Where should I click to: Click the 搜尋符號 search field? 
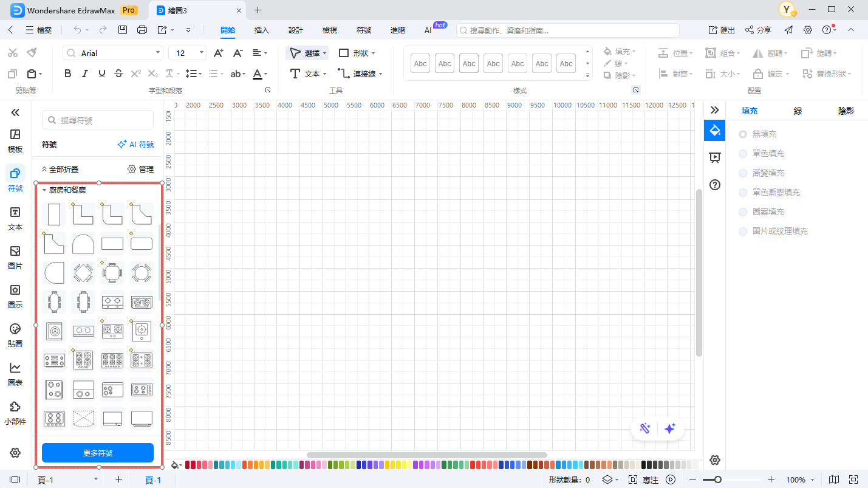98,120
